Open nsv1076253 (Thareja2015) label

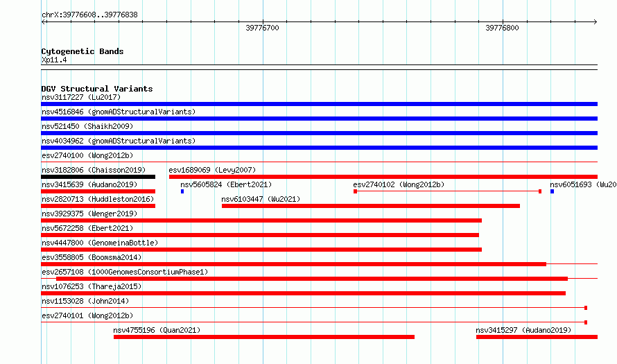tap(92, 286)
